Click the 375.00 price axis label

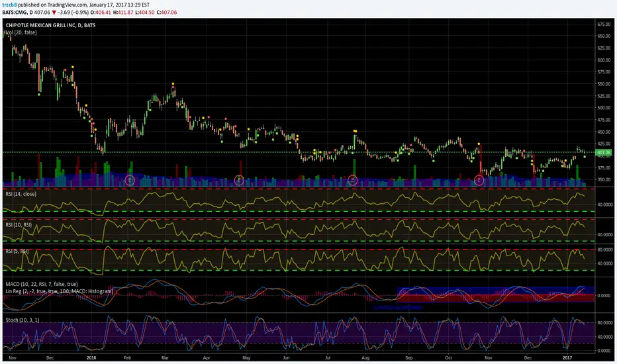(603, 168)
